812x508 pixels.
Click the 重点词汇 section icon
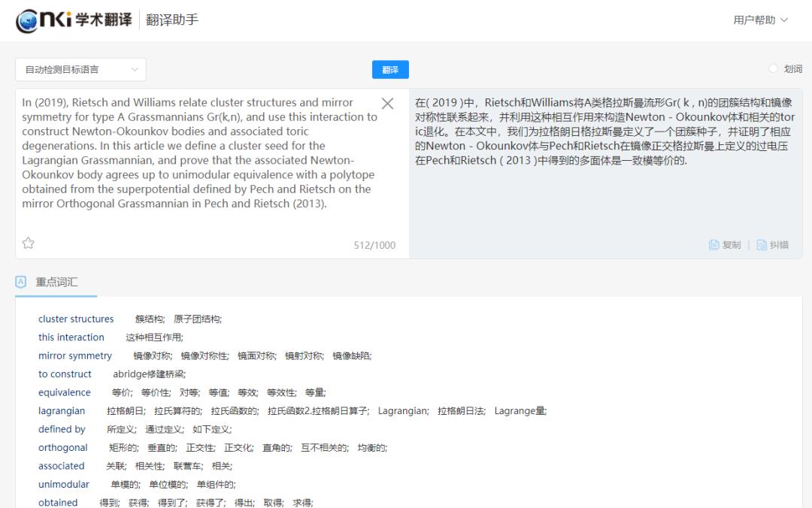[x=21, y=282]
